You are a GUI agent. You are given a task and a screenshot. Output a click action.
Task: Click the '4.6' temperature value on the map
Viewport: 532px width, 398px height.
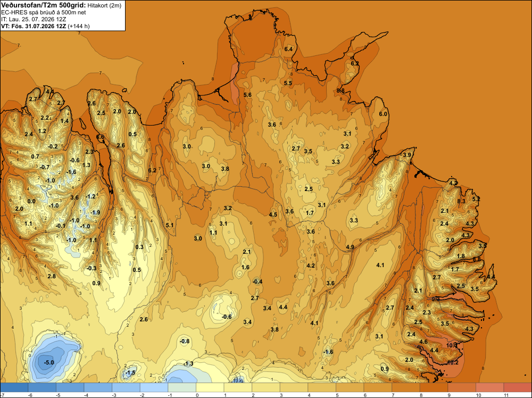423,342
